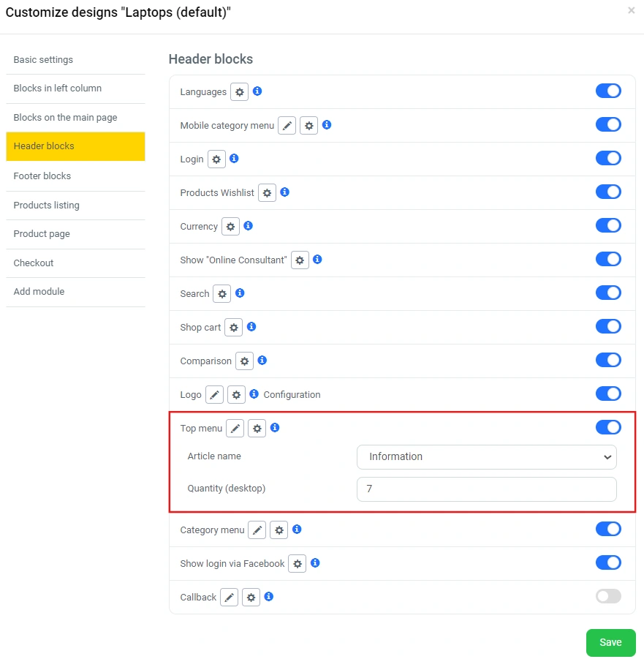Click the Logo Configuration link
The height and width of the screenshot is (659, 644).
(292, 395)
